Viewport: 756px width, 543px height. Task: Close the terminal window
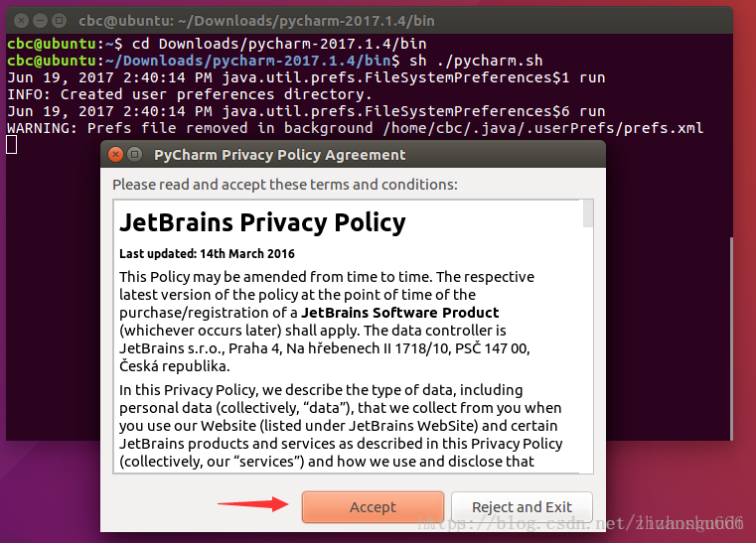(x=21, y=21)
